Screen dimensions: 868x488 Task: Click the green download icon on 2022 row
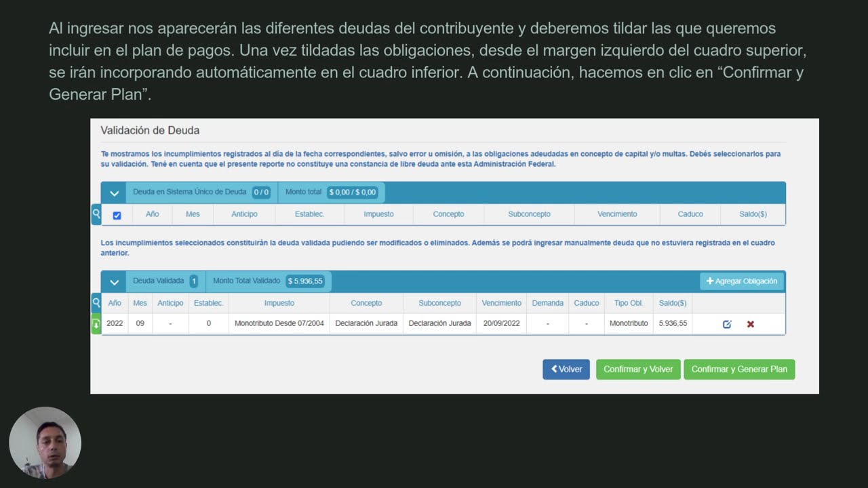96,324
